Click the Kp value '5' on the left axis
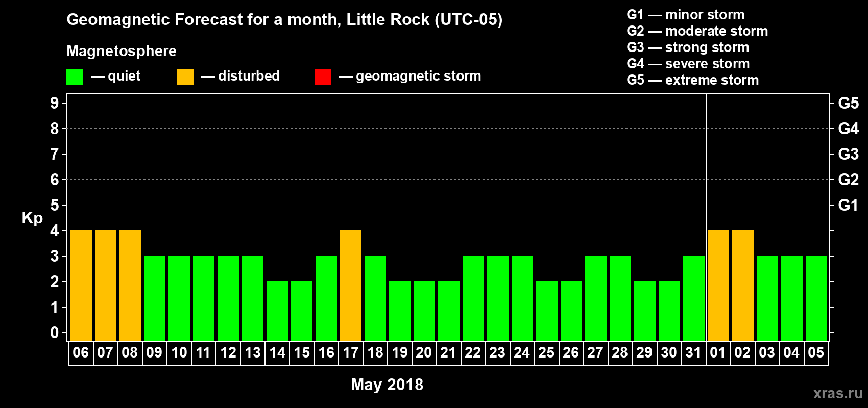The width and height of the screenshot is (868, 408). tap(55, 205)
